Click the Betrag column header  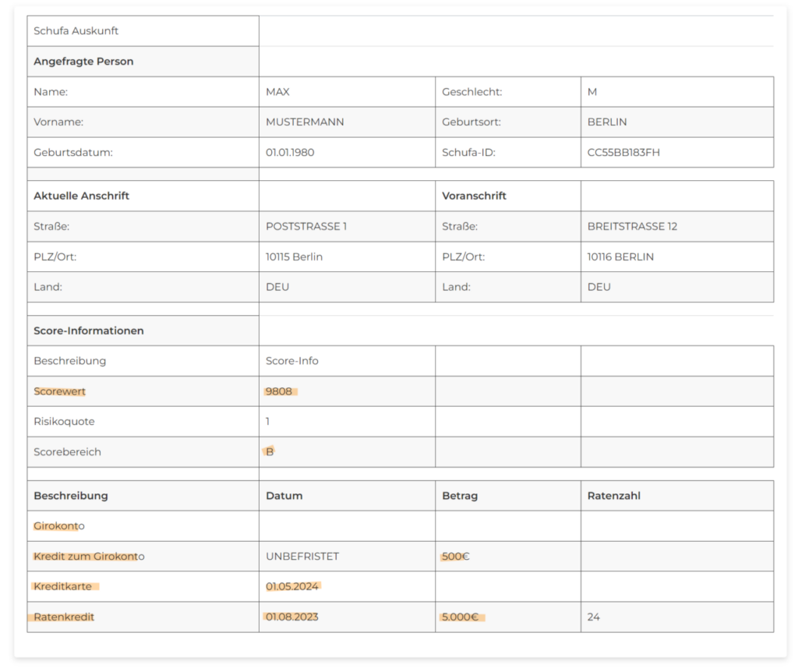point(460,496)
